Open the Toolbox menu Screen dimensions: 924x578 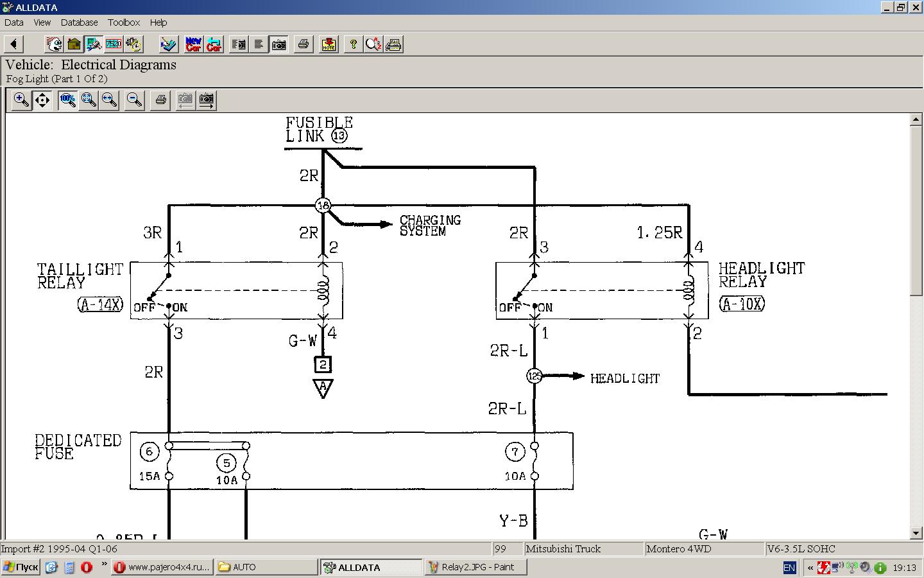123,22
